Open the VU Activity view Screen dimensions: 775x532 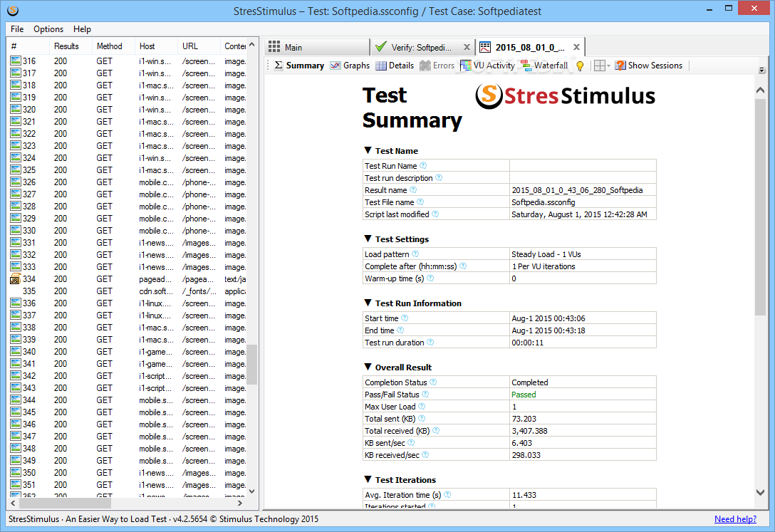point(488,66)
